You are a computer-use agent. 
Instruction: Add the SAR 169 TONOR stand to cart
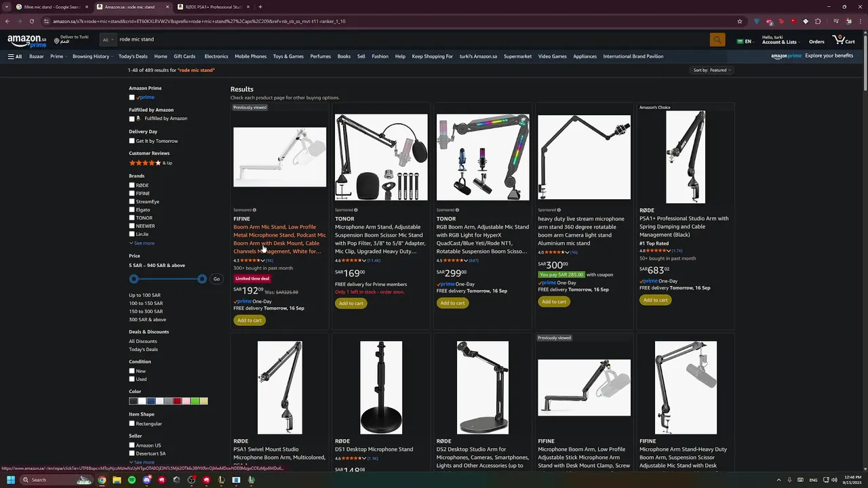(x=351, y=303)
